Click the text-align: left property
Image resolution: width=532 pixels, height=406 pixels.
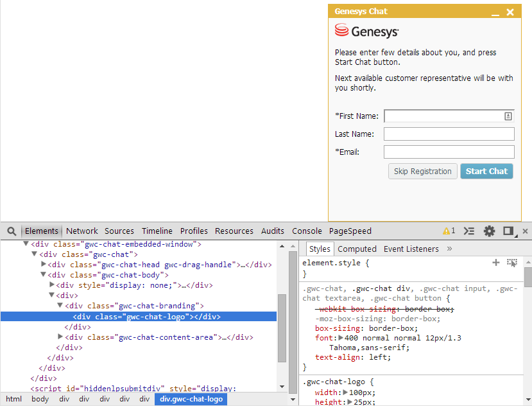coord(353,357)
